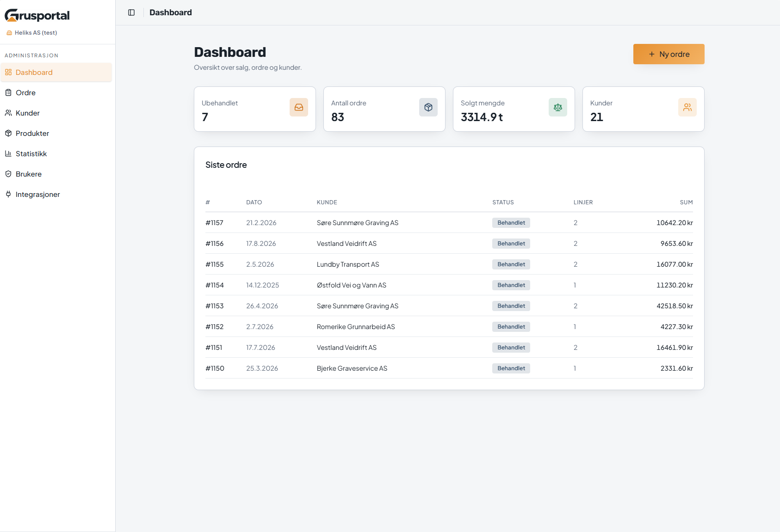This screenshot has height=532, width=780.
Task: Open order #1151
Action: pos(214,348)
